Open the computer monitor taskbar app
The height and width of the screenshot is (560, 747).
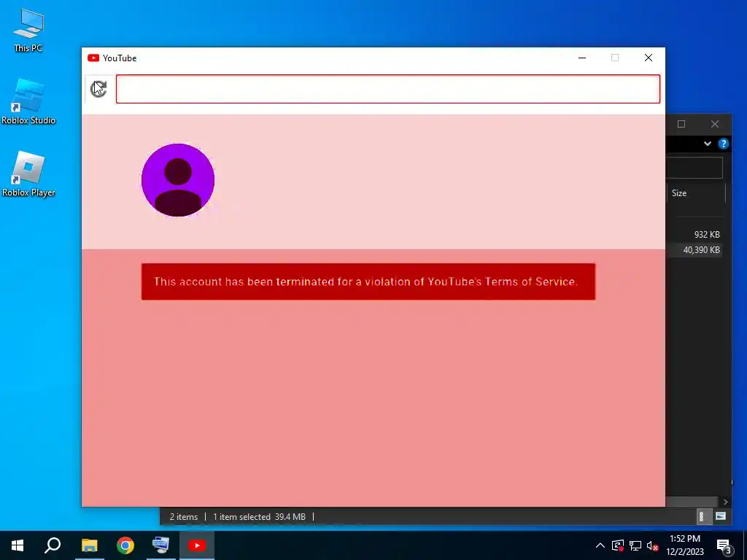(x=161, y=545)
